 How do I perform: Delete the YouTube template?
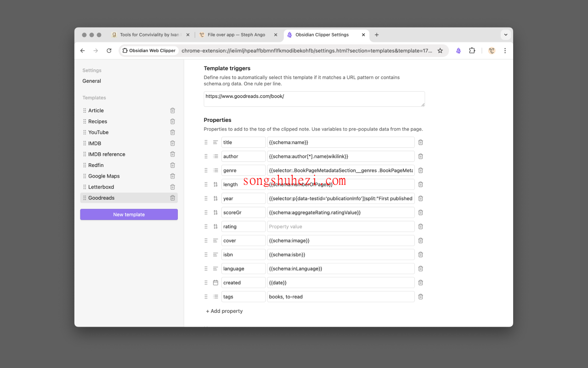click(x=173, y=132)
